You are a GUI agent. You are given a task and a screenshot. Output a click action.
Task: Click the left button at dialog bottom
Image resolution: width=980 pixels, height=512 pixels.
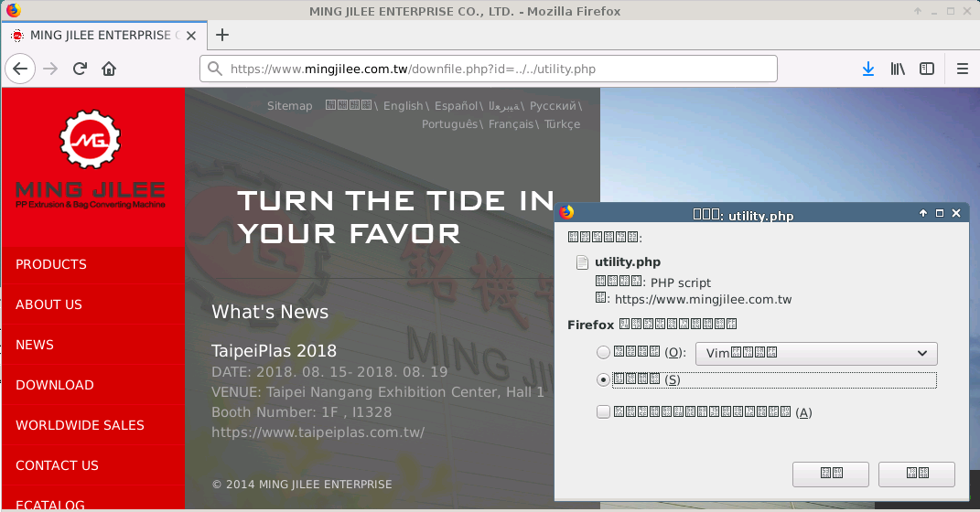point(831,474)
